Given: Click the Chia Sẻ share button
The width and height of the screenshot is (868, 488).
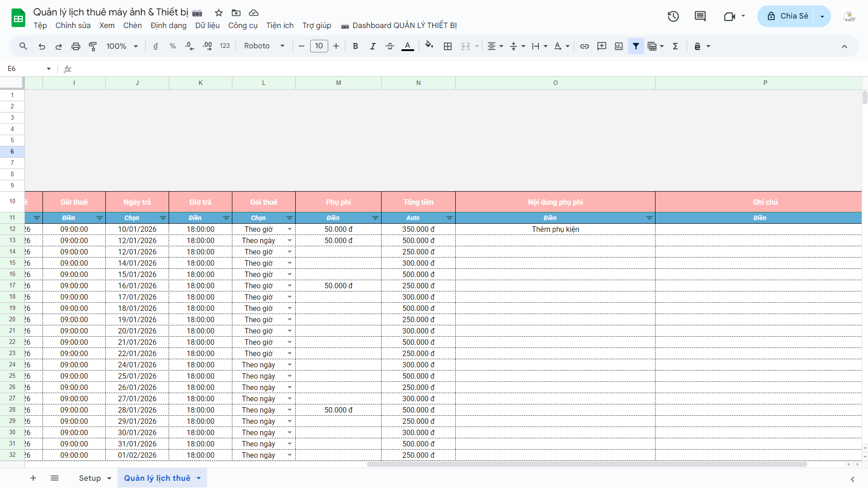Looking at the screenshot, I should coord(787,16).
